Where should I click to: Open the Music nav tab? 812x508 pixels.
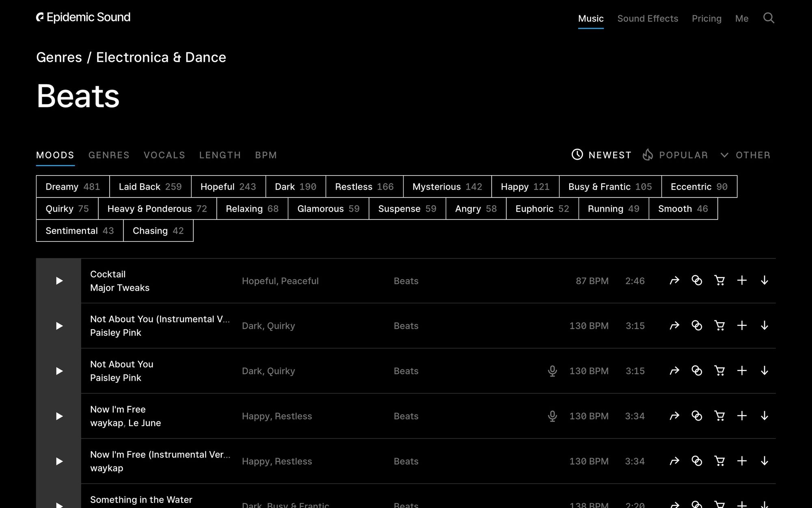tap(591, 18)
